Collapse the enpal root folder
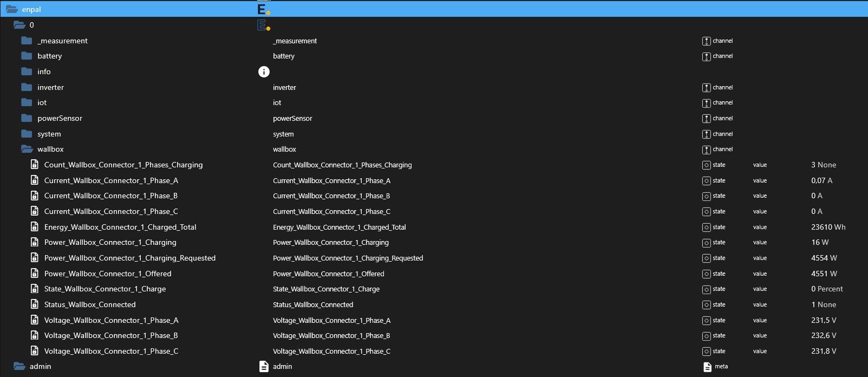 (12, 9)
